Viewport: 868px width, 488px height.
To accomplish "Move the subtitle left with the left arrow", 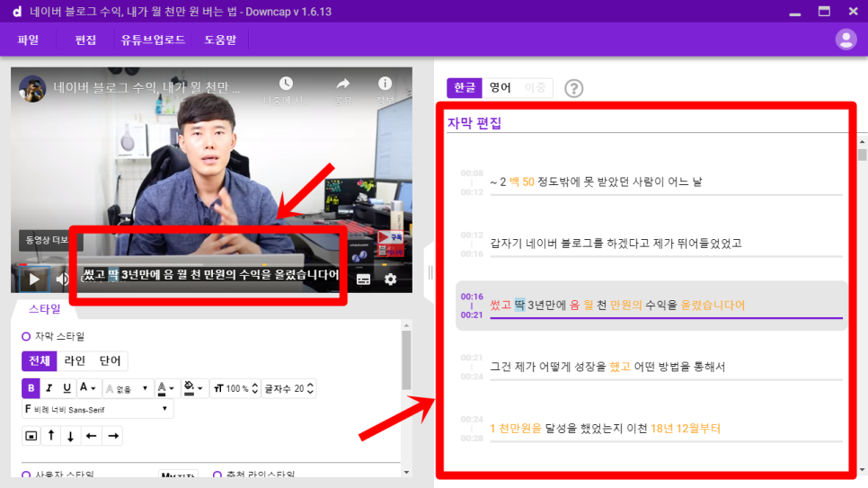I will click(x=92, y=436).
